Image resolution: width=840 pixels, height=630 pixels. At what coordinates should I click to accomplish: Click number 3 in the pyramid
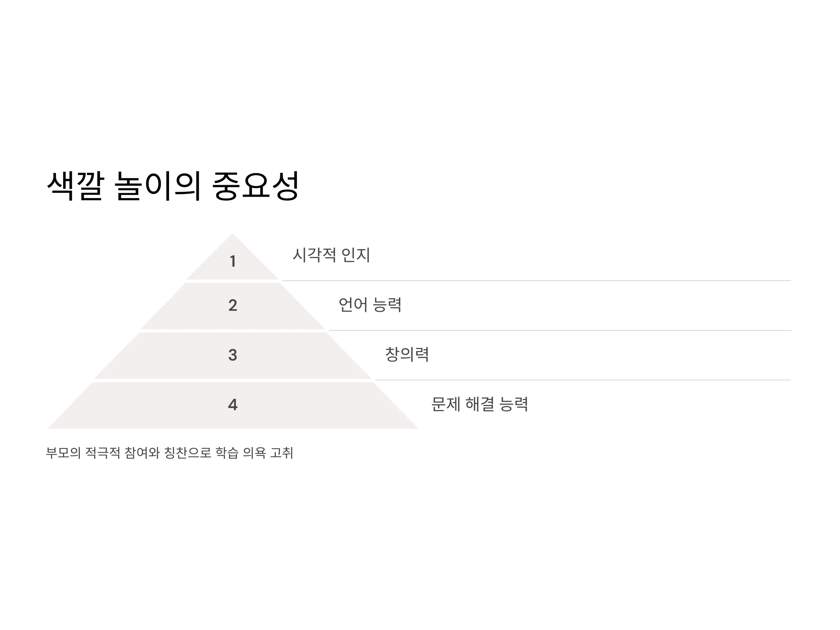[x=233, y=355]
